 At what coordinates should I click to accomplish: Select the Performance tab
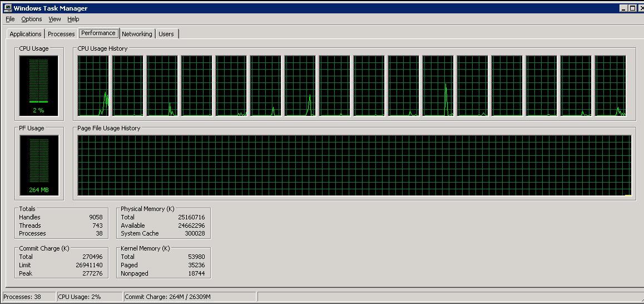pyautogui.click(x=98, y=33)
